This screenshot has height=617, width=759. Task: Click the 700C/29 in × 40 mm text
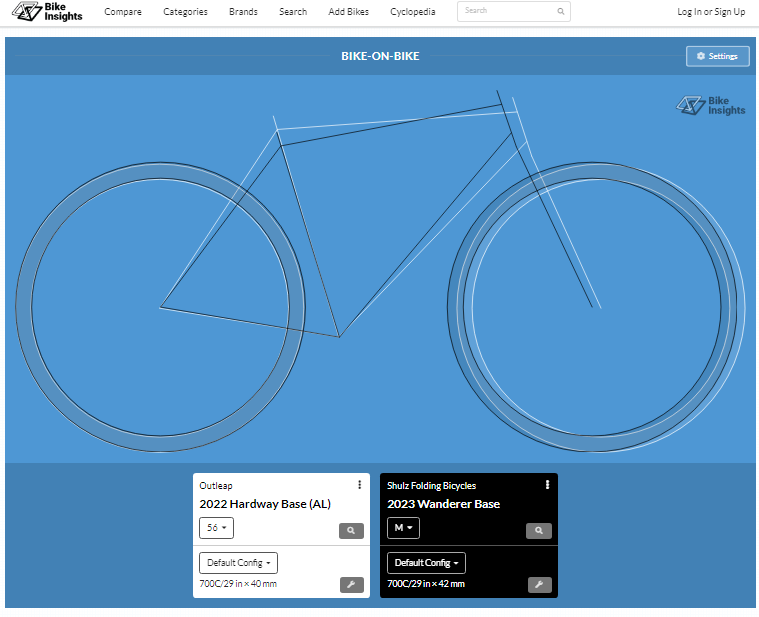(238, 584)
